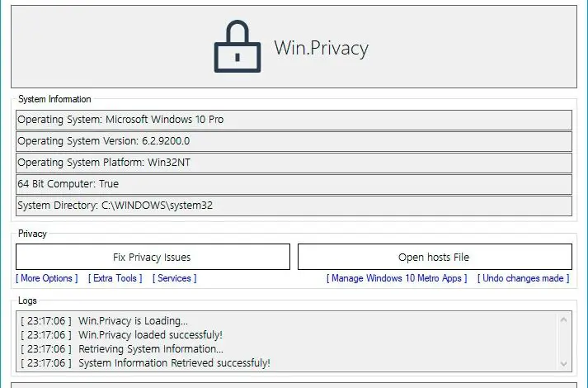Open hosts File button
Viewport: 588px width, 388px height.
click(x=434, y=257)
